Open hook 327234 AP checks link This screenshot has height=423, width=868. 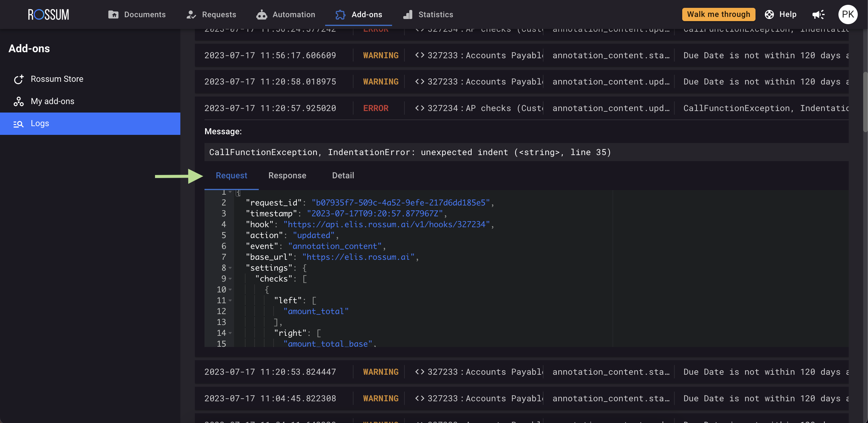tap(478, 108)
